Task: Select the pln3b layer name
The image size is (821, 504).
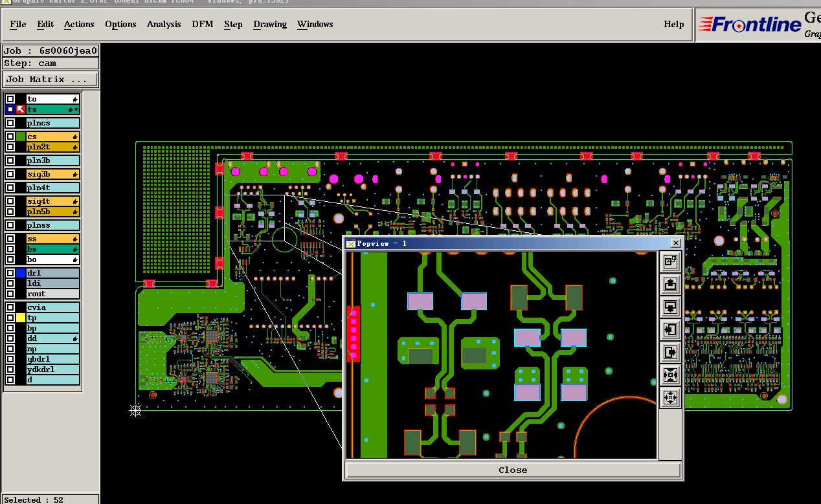Action: click(x=53, y=160)
